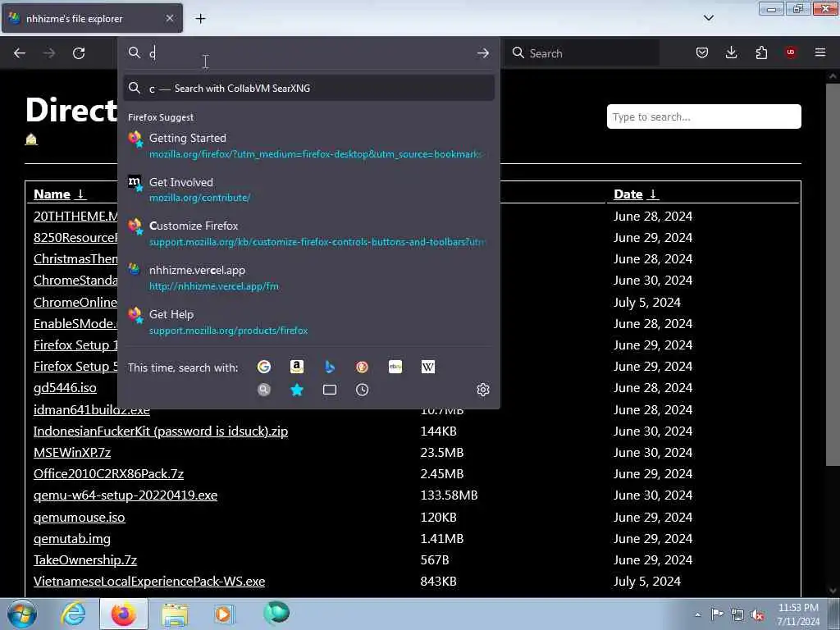The image size is (840, 630).
Task: Select the nhhizme's file explorer tab
Action: pos(92,18)
